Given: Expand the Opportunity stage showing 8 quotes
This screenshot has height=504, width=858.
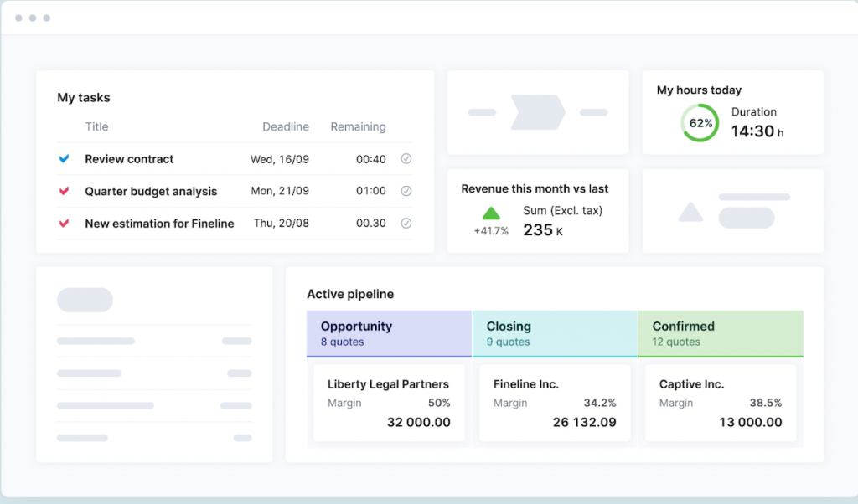Looking at the screenshot, I should tap(389, 333).
